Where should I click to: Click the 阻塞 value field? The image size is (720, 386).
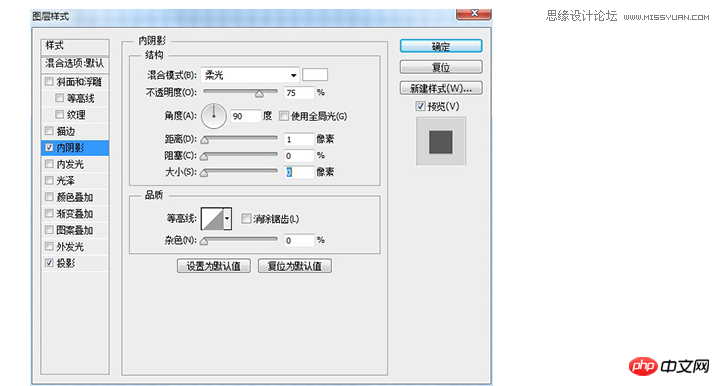pos(299,156)
